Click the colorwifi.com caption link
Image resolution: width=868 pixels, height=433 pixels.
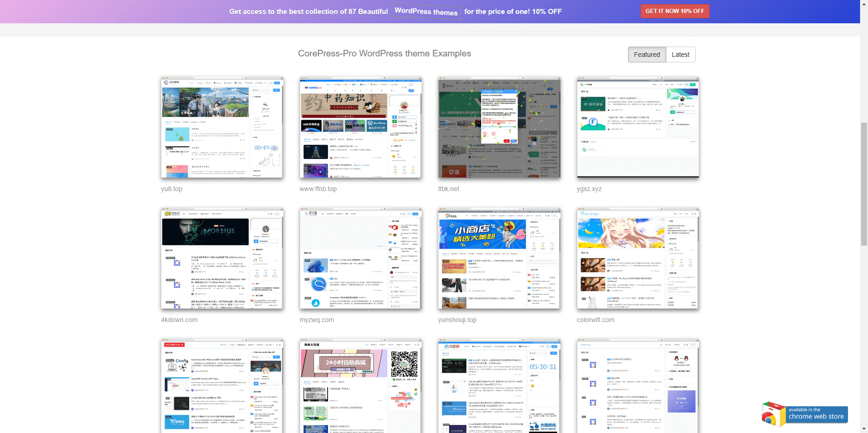click(595, 320)
